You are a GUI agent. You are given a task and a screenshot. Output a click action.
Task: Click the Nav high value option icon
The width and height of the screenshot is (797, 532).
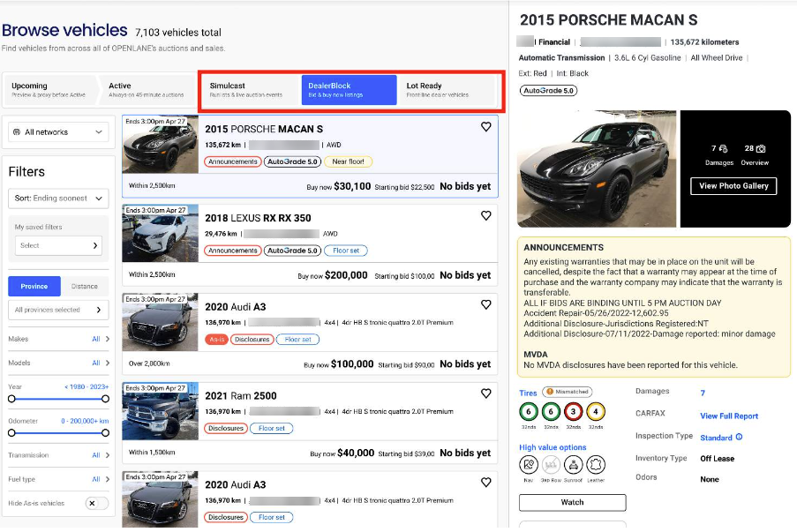(x=529, y=465)
